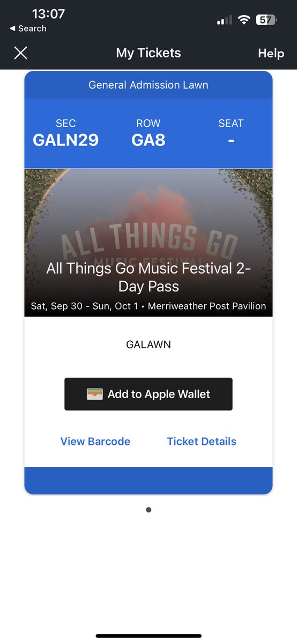Tap the blue footer strip of ticket card

tap(148, 480)
